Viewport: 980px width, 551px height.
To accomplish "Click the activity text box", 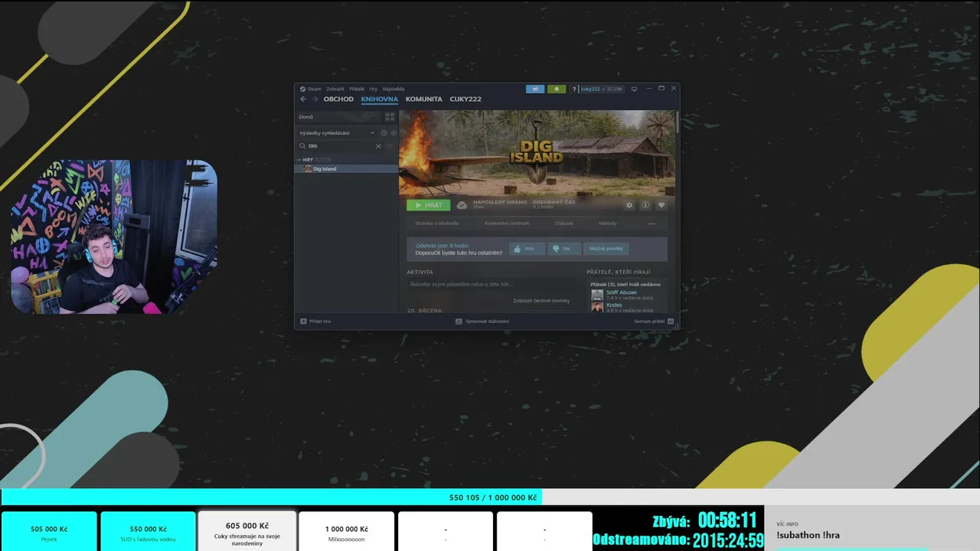I will tap(491, 285).
